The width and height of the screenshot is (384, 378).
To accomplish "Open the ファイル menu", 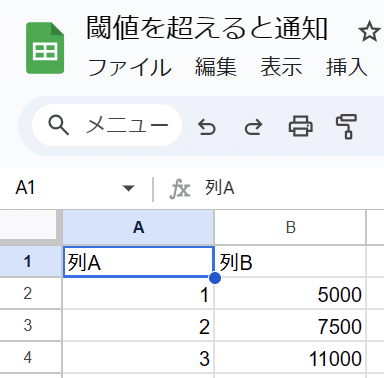I will pos(129,67).
